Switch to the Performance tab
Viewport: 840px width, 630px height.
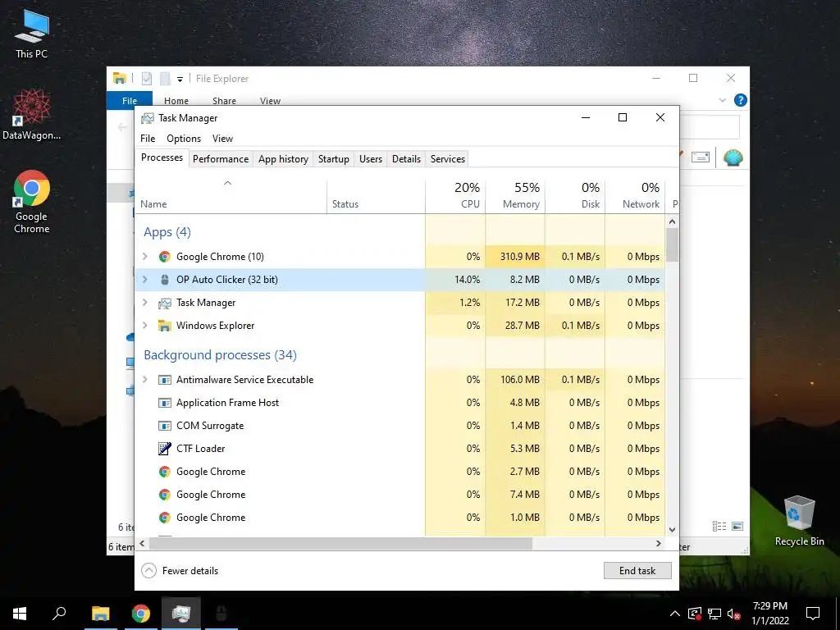pos(221,159)
